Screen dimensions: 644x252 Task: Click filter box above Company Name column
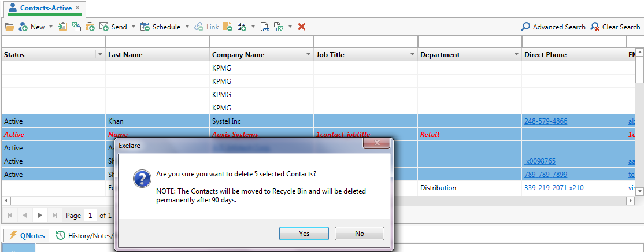click(x=262, y=42)
